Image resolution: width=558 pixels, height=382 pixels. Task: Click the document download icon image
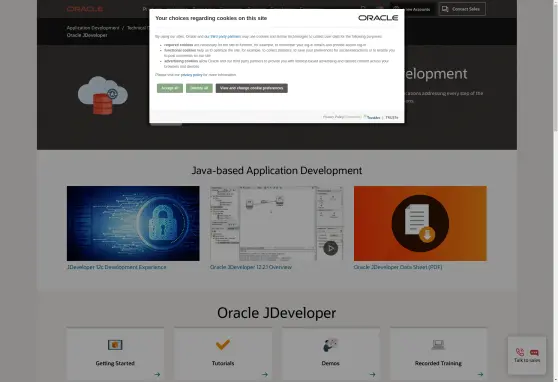(x=420, y=223)
